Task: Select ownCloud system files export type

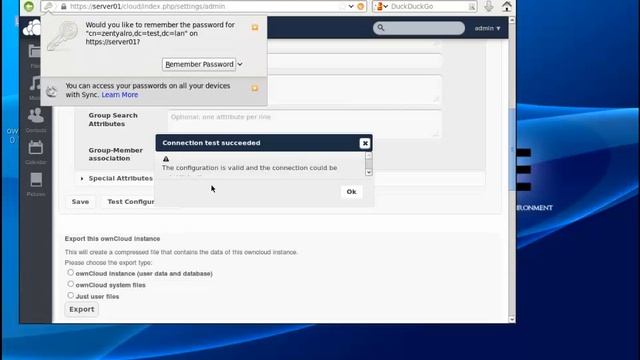Action: click(71, 284)
